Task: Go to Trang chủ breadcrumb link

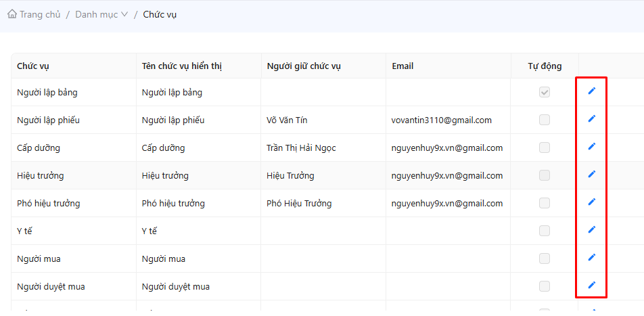Action: click(x=40, y=14)
